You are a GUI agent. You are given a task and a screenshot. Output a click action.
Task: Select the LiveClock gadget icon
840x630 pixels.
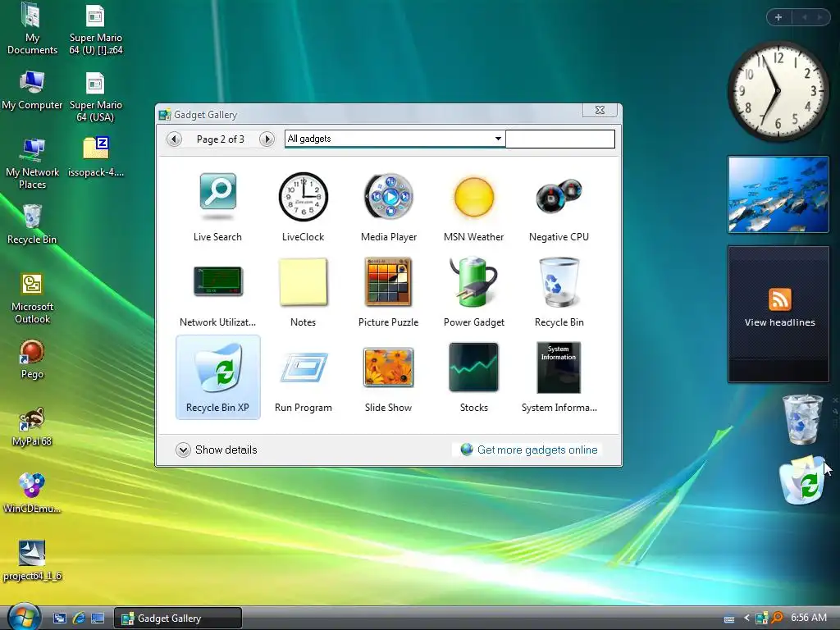coord(304,197)
